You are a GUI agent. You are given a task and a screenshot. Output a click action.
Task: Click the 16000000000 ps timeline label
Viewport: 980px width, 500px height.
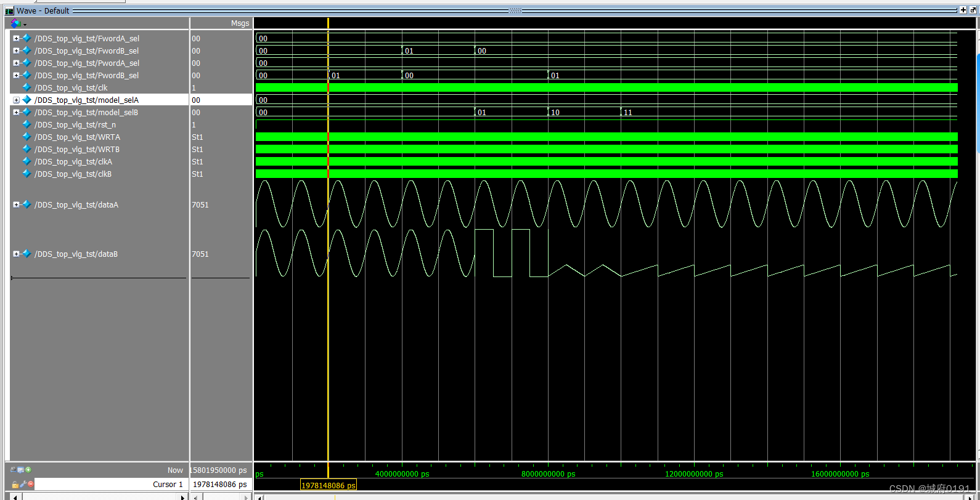point(840,474)
